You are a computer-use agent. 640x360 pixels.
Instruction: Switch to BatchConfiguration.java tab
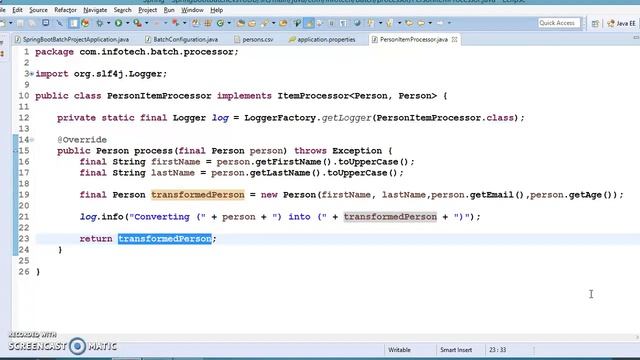click(182, 40)
